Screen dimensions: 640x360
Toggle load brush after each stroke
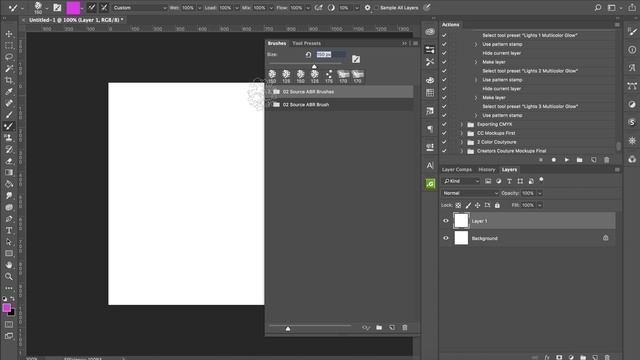click(91, 7)
